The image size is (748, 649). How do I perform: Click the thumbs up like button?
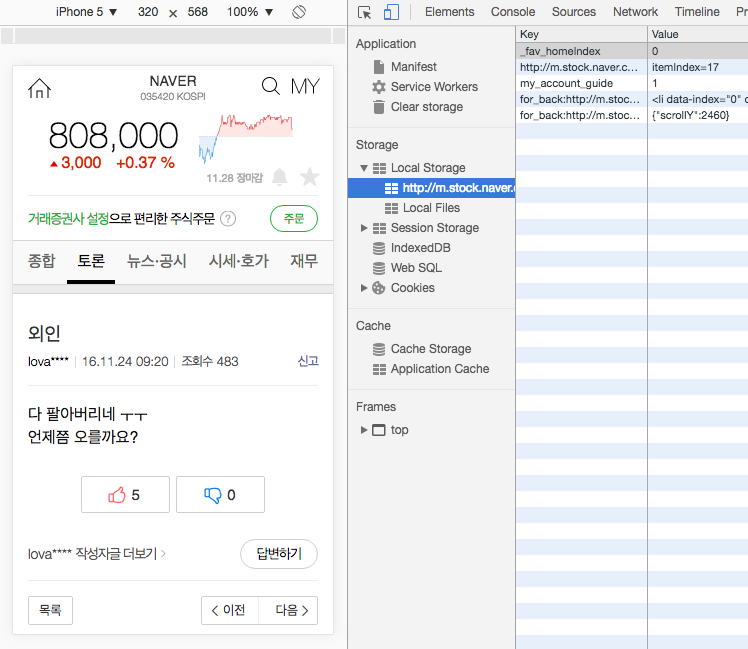[125, 495]
